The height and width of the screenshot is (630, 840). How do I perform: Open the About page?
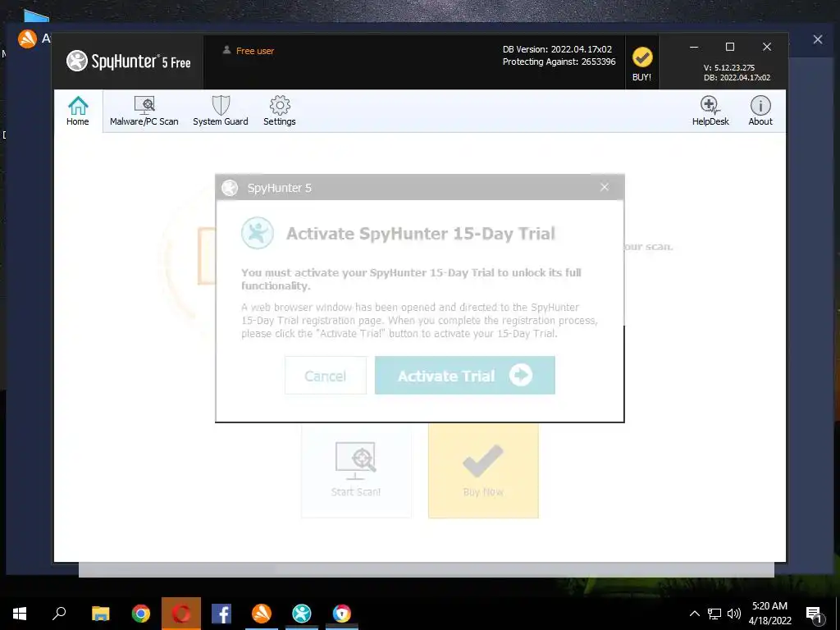[x=760, y=112]
